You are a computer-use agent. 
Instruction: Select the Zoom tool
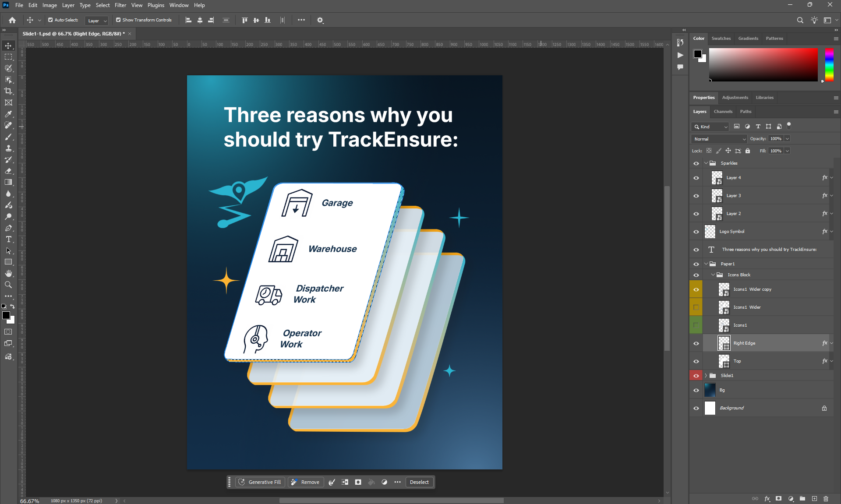tap(8, 285)
